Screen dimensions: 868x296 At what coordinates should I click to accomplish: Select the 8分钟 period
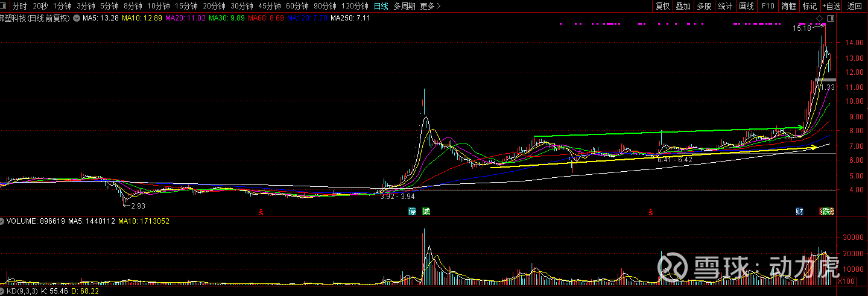click(x=133, y=6)
